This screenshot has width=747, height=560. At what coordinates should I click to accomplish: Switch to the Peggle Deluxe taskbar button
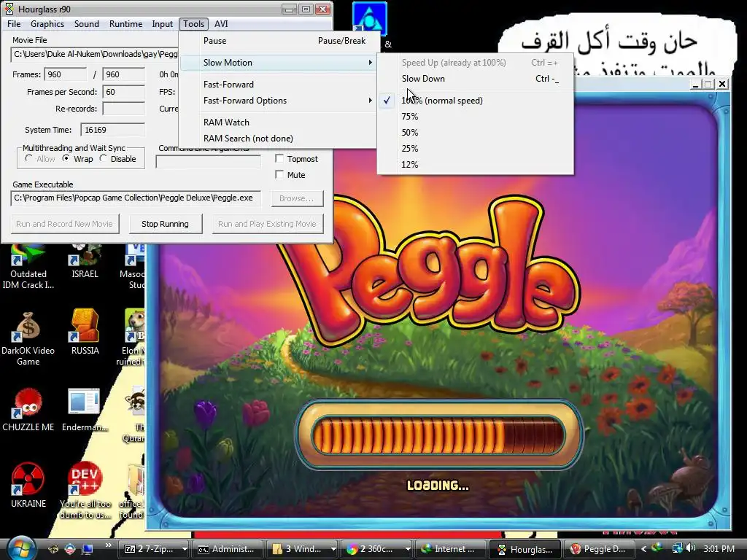coord(600,549)
